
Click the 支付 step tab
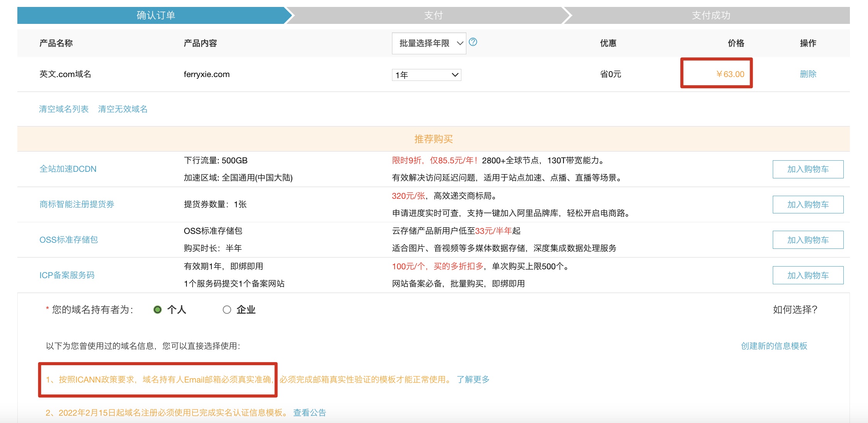[x=433, y=15]
